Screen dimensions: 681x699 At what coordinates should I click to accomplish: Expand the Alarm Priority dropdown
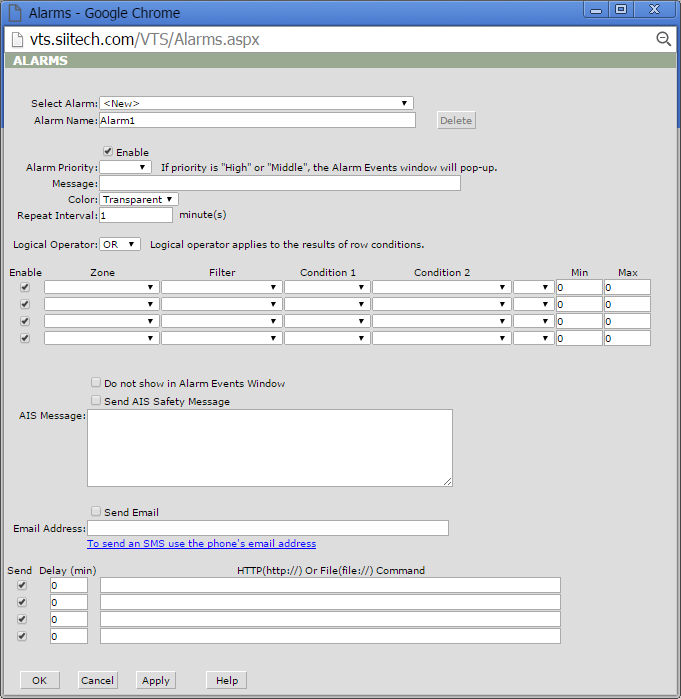(125, 168)
